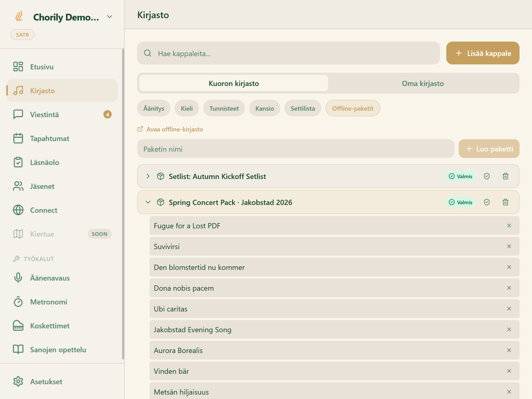Open the Tunnisteet filter chip

pyautogui.click(x=224, y=108)
